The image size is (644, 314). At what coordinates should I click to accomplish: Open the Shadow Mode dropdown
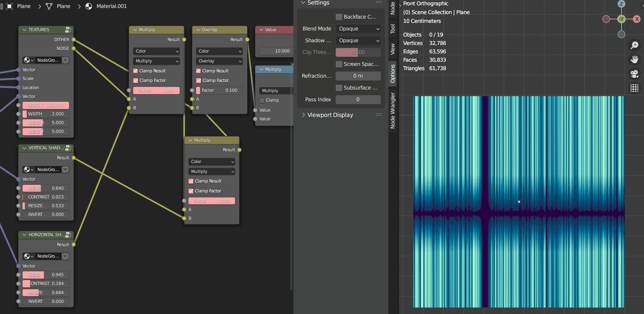coord(358,40)
